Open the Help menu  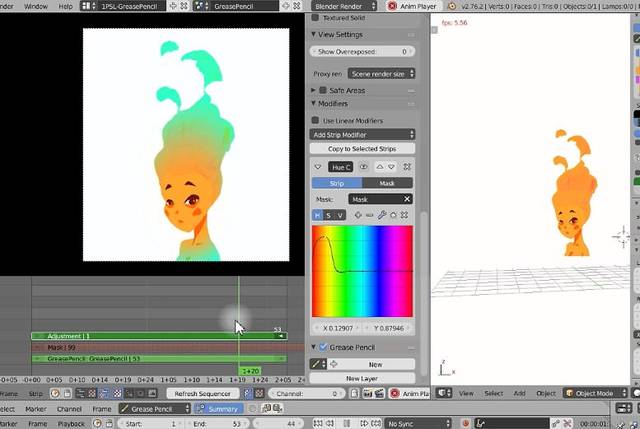point(65,6)
